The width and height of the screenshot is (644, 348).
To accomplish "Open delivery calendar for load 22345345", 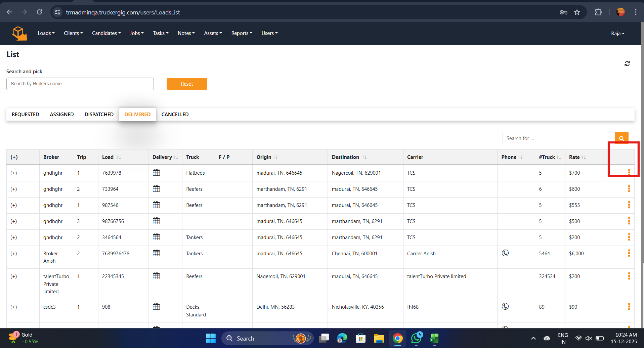I will (156, 276).
